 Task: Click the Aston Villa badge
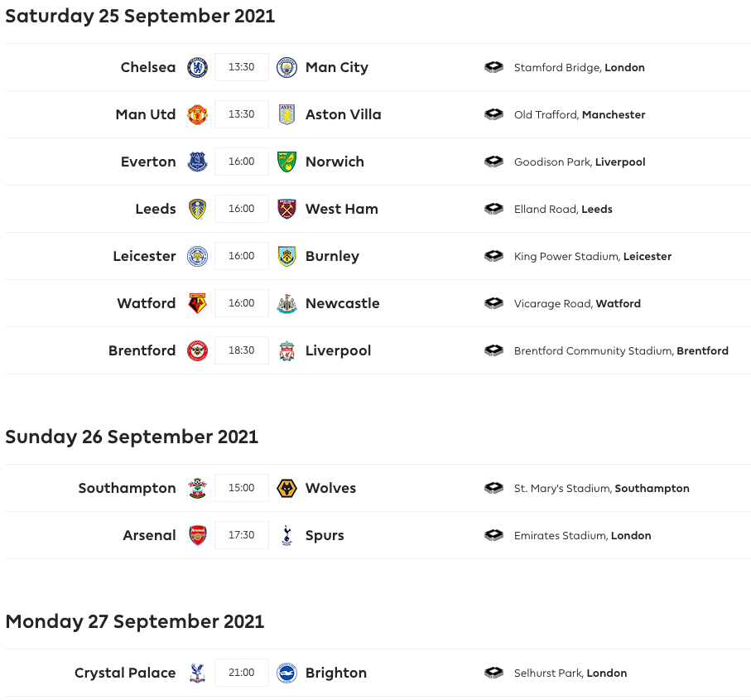coord(286,114)
